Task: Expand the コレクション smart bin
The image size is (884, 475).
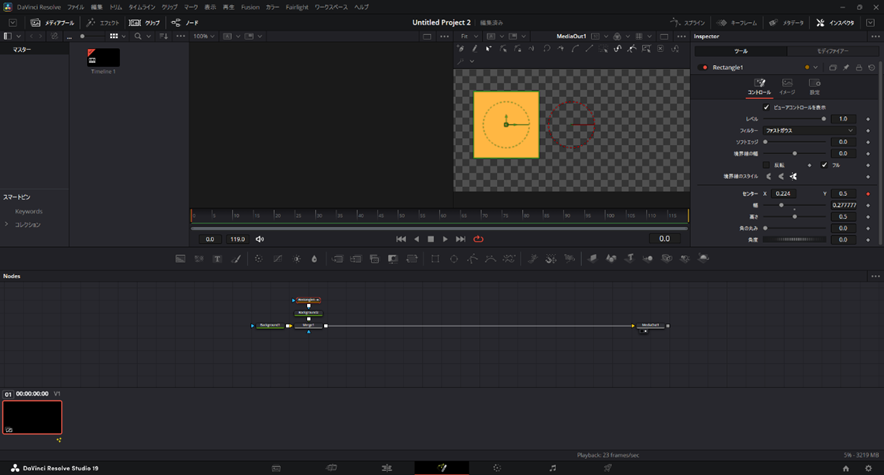Action: point(6,225)
